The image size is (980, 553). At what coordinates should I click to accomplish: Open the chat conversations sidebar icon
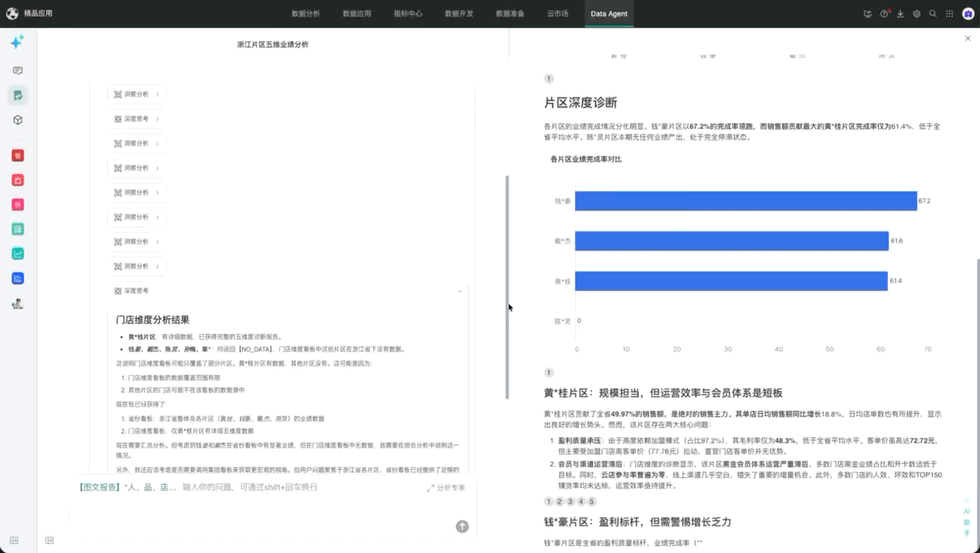click(18, 71)
